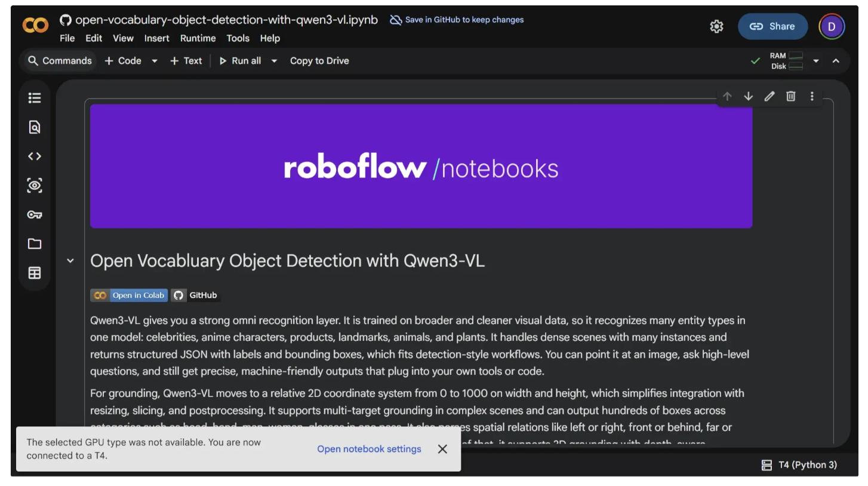Open the Code snippets sidebar icon
The image size is (868, 486).
(x=35, y=156)
